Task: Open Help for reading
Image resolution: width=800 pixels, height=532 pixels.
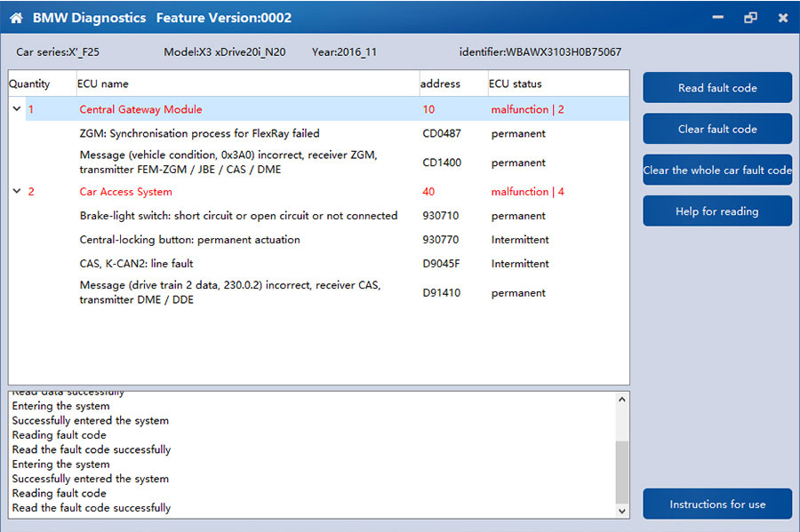Action: coord(717,211)
